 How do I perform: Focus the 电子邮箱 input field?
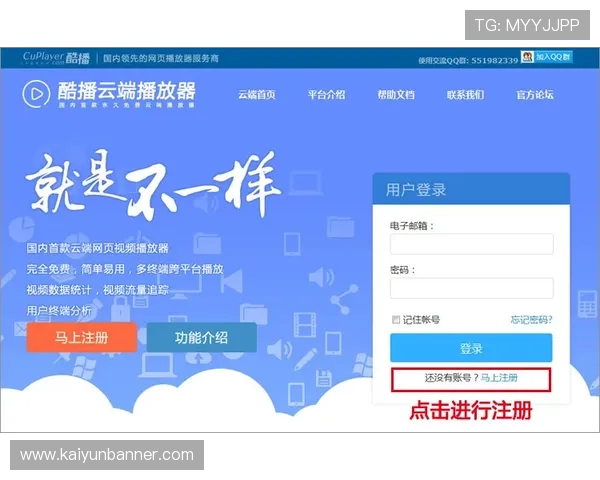click(471, 244)
